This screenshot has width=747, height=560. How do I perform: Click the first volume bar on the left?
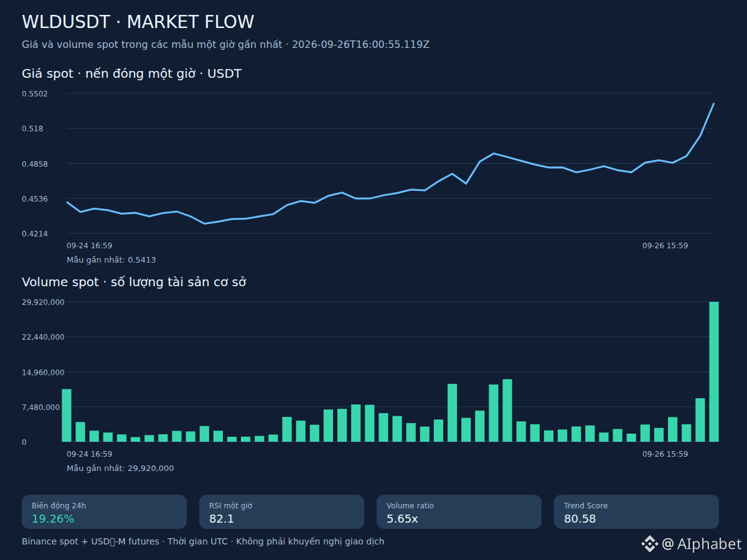pos(67,415)
